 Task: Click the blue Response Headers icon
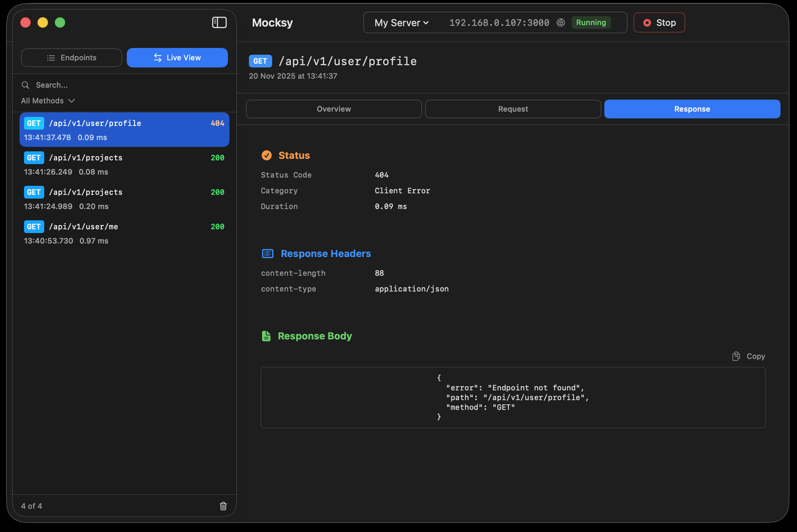267,253
